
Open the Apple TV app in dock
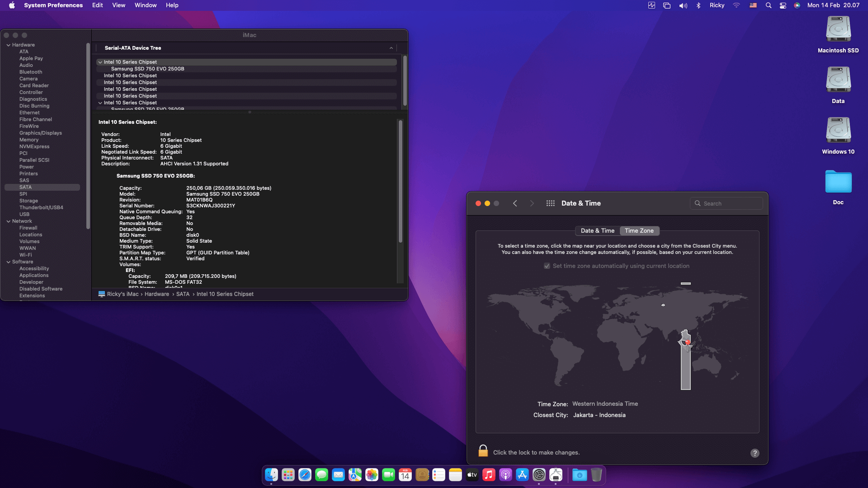pyautogui.click(x=472, y=475)
